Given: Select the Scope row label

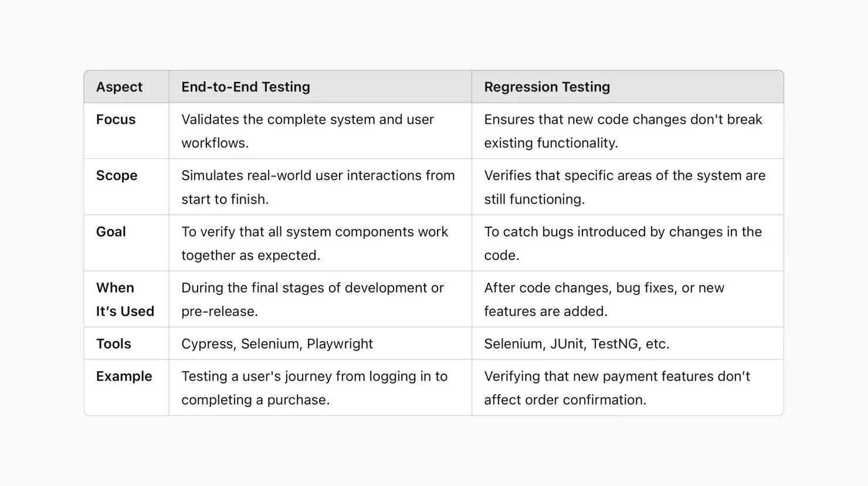Looking at the screenshot, I should tap(117, 175).
